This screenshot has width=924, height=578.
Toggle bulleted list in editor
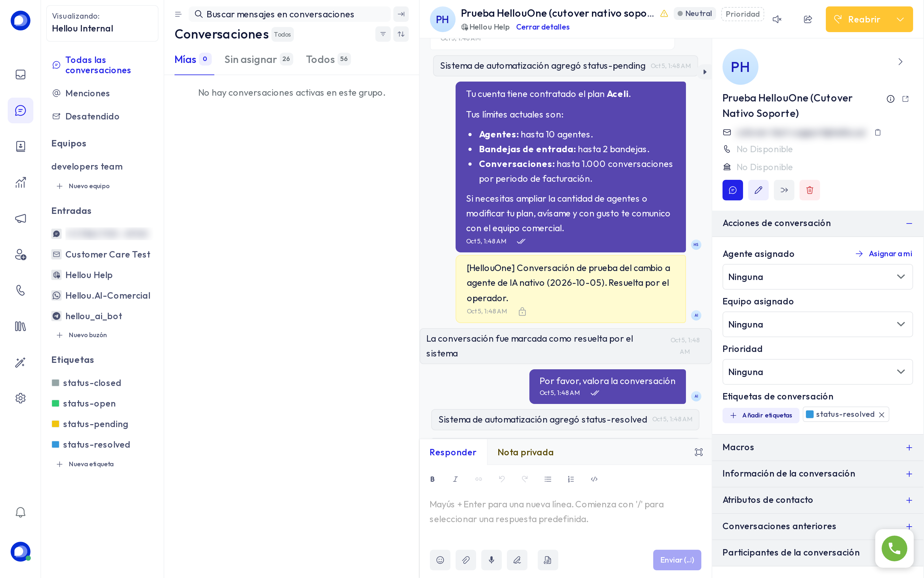pos(548,479)
